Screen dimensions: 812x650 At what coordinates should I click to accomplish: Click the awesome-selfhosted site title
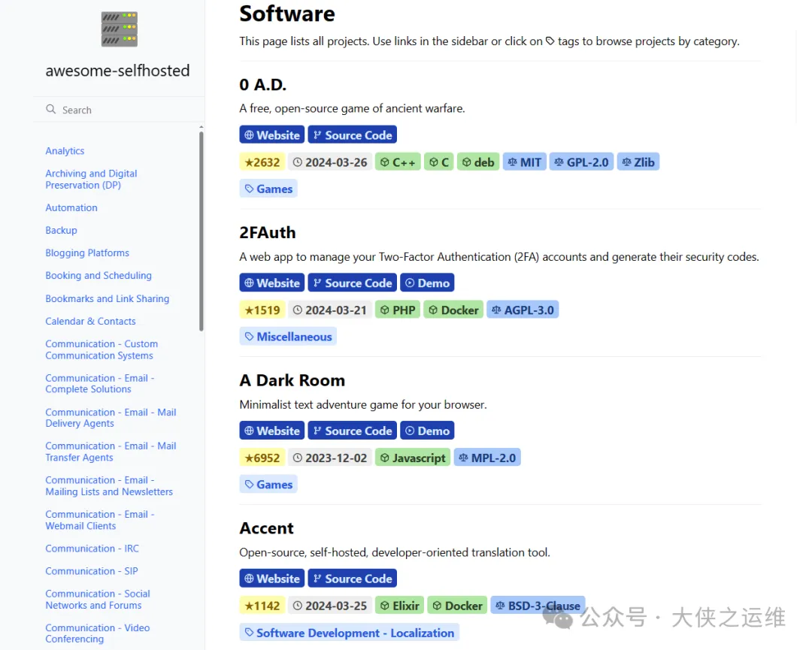(117, 71)
